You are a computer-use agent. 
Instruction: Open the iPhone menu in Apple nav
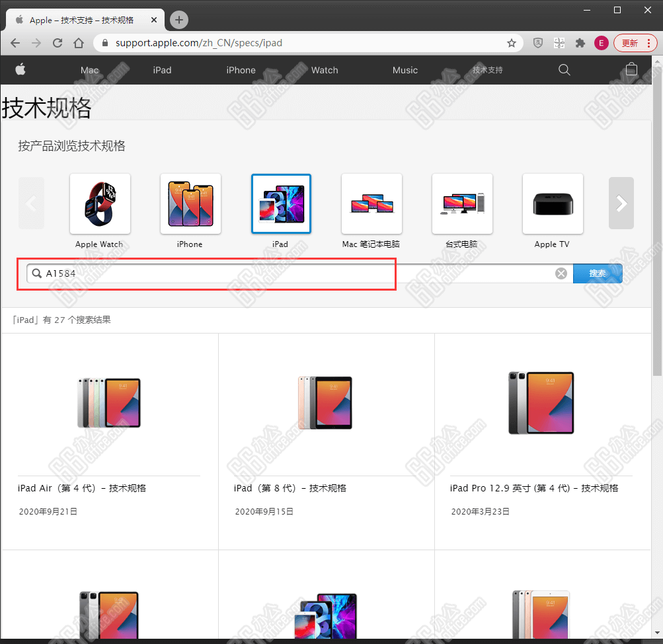pyautogui.click(x=241, y=70)
